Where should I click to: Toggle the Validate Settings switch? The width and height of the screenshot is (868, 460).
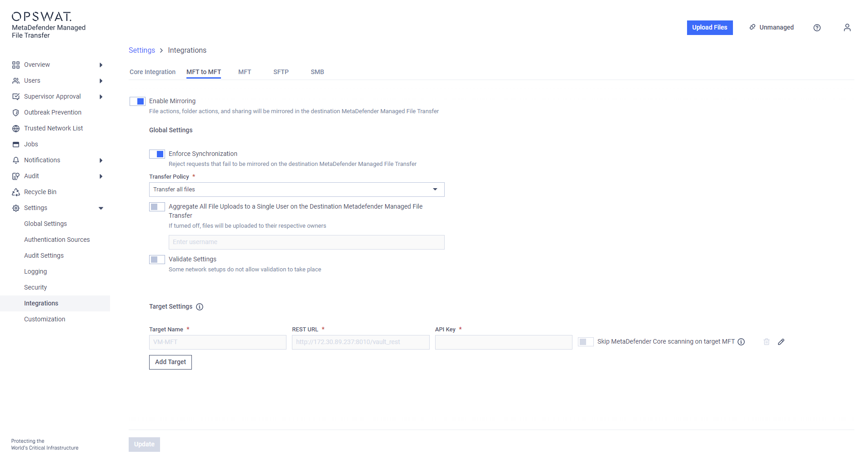[157, 260]
